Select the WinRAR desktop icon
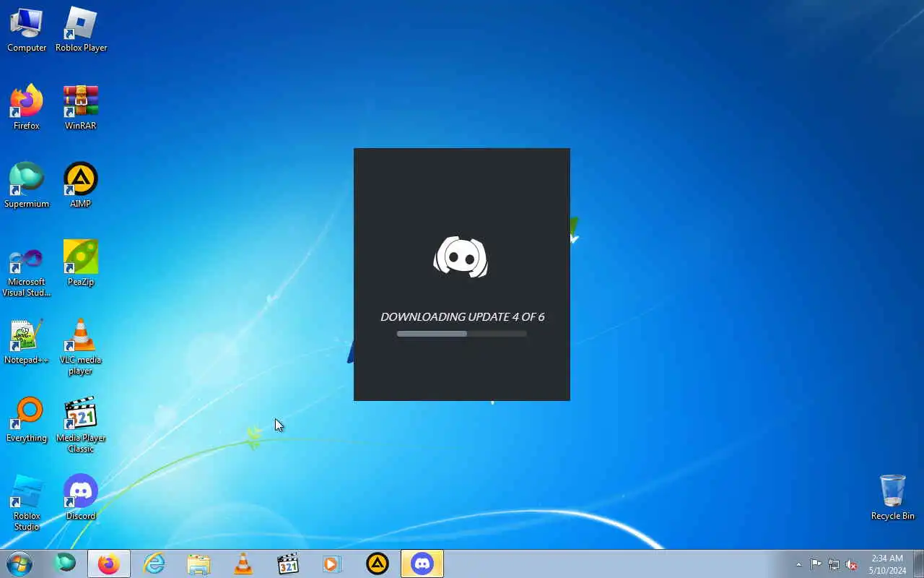This screenshot has width=924, height=578. pos(81,108)
